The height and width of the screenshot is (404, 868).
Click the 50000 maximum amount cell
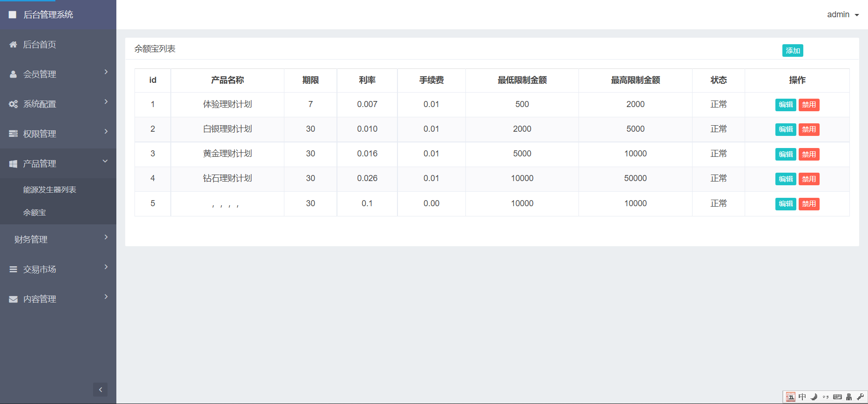tap(635, 178)
